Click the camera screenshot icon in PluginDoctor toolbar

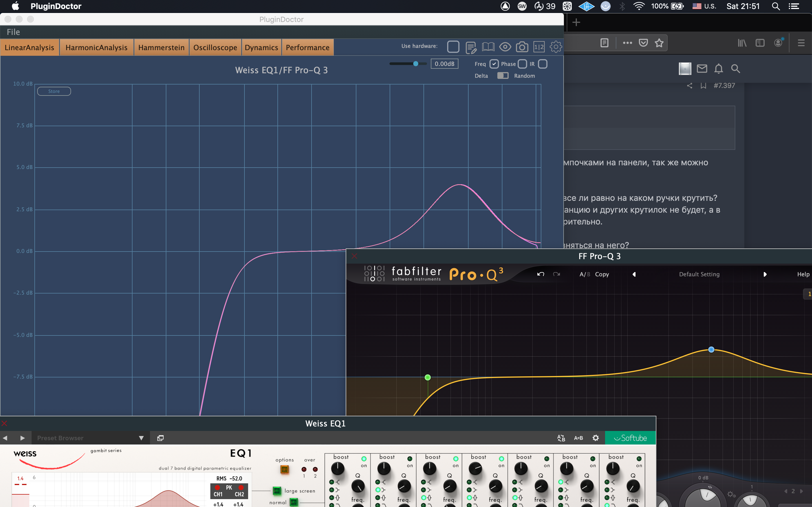coord(522,47)
